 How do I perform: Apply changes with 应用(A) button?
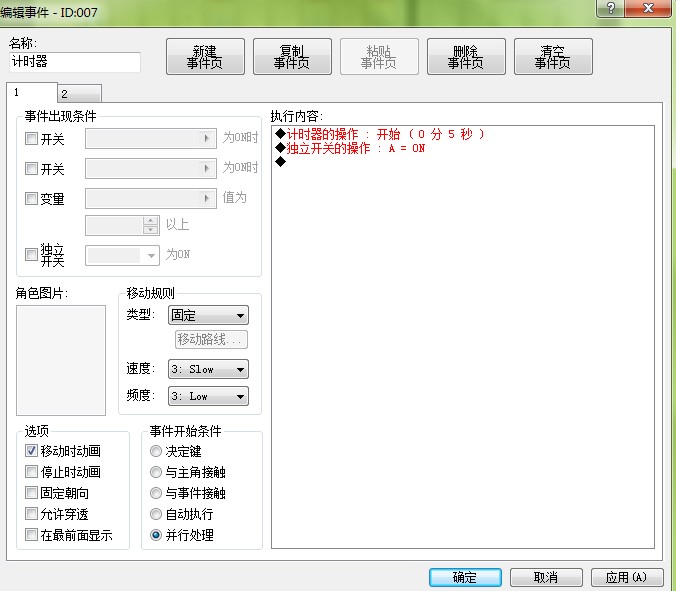coord(627,577)
